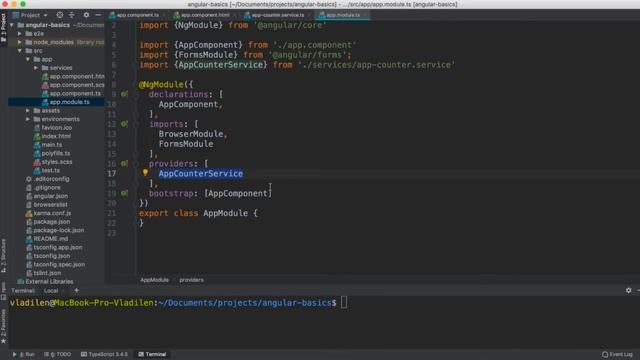Toggle the Terminal tool window button
Screen dimensions: 640x360
(x=152, y=354)
